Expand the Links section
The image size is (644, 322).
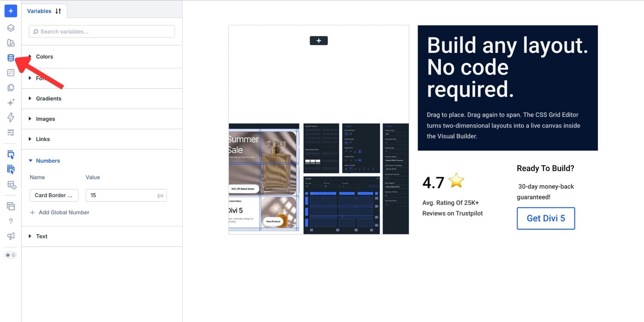point(102,139)
